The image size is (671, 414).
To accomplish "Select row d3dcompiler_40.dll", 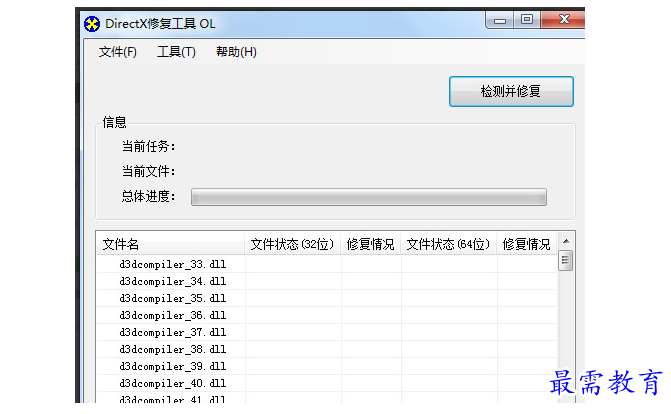I will 327,383.
